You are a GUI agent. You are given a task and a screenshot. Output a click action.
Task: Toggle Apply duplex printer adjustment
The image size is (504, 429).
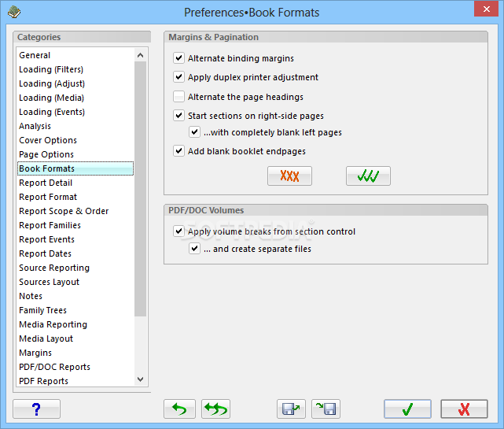click(x=178, y=77)
